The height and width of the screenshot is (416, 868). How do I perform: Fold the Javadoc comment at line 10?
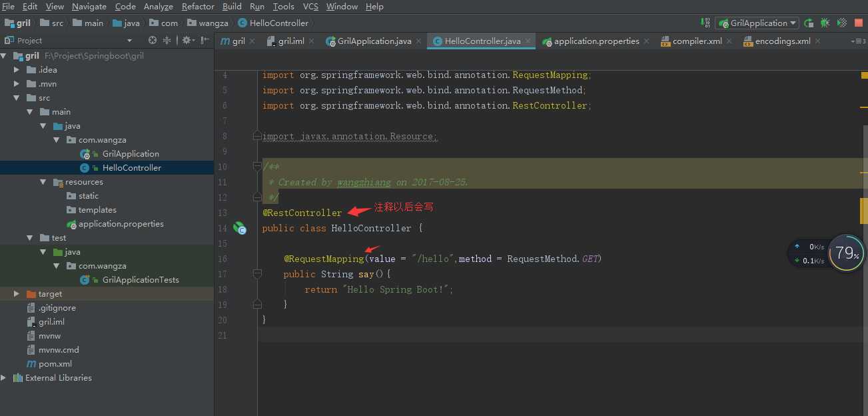pyautogui.click(x=257, y=167)
